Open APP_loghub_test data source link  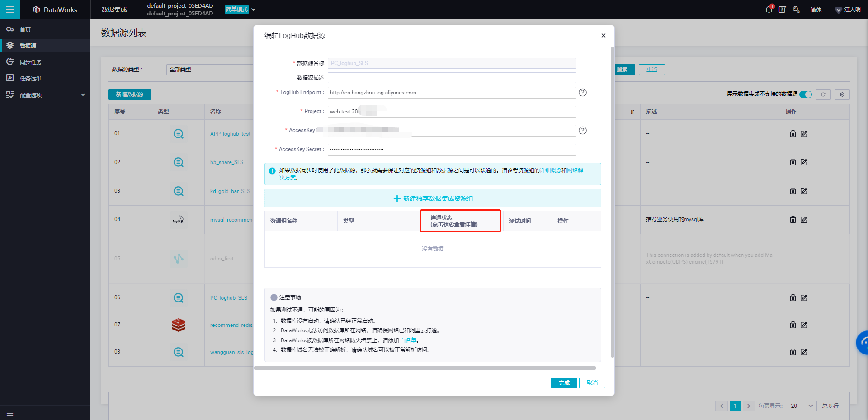230,134
